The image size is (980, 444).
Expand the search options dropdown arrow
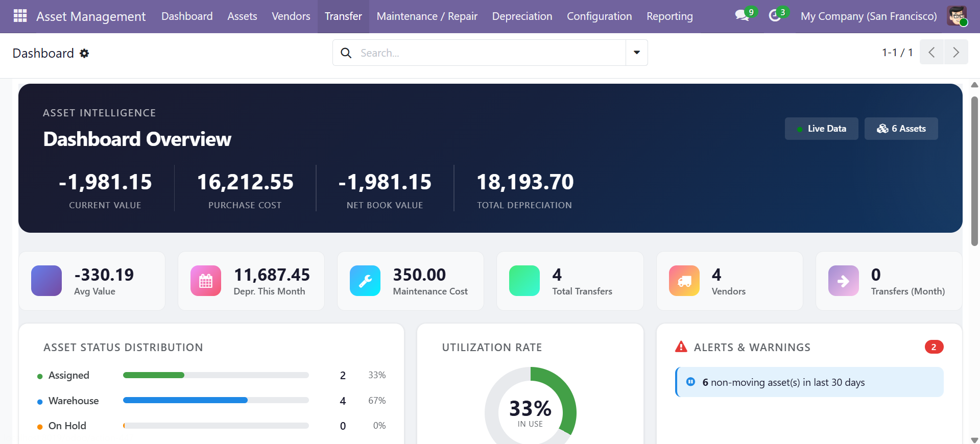pyautogui.click(x=637, y=53)
